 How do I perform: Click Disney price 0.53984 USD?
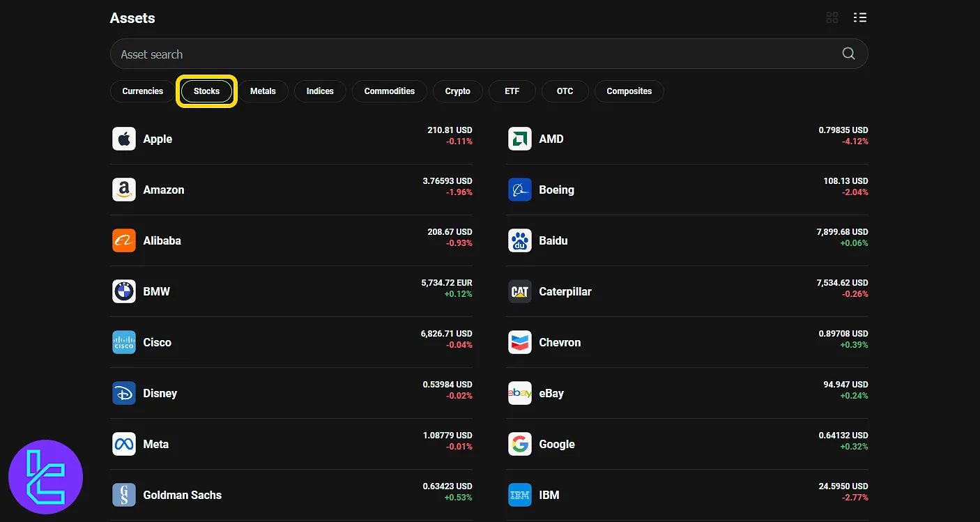[447, 385]
